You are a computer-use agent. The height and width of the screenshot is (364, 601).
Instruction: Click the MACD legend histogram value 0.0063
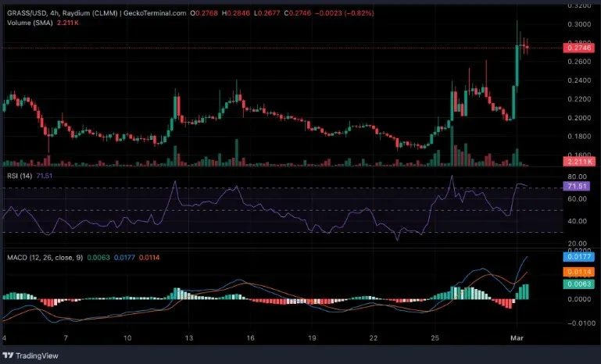click(x=98, y=258)
